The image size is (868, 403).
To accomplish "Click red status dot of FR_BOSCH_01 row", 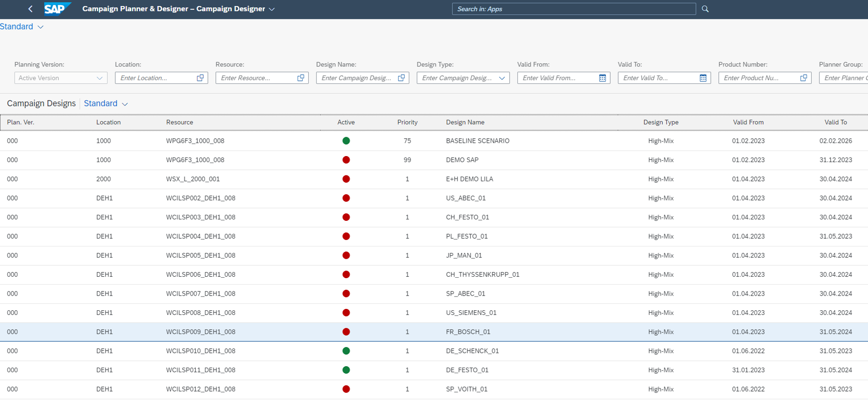I will pos(346,332).
